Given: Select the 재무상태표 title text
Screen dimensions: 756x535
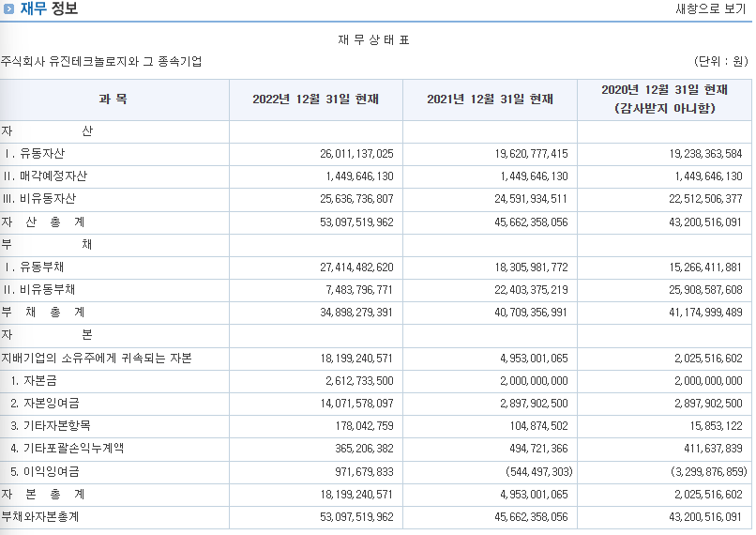Looking at the screenshot, I should click(373, 40).
